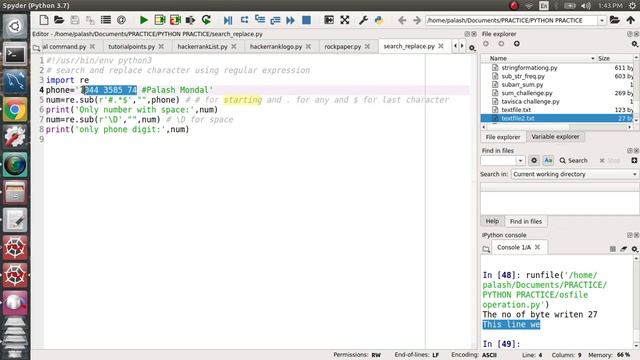Open the editor options gear menu
The width and height of the screenshot is (640, 360).
(472, 48)
